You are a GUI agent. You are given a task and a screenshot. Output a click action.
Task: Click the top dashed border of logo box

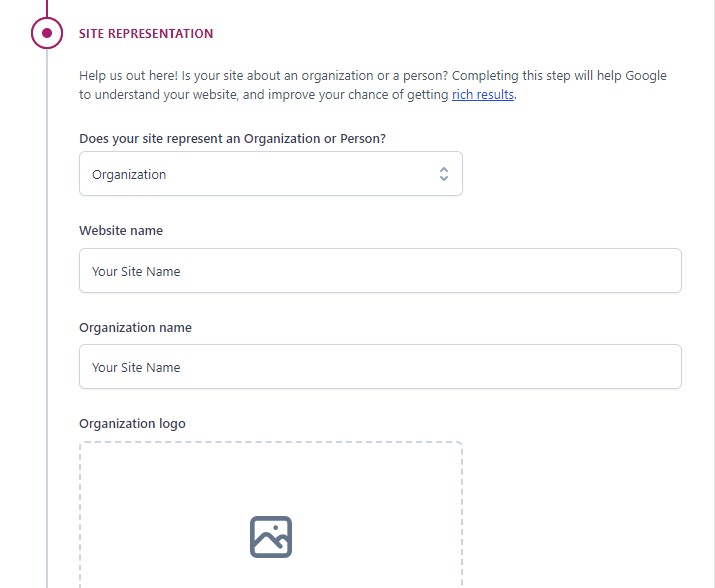point(270,443)
